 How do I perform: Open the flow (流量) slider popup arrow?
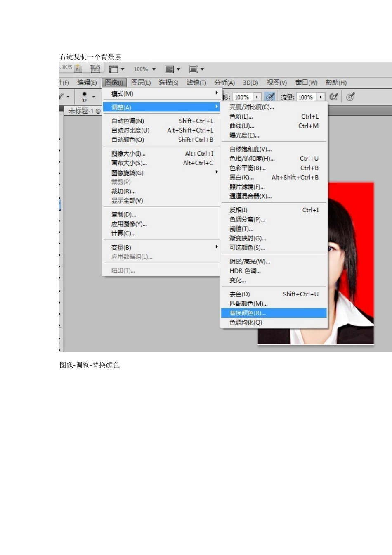[x=321, y=97]
